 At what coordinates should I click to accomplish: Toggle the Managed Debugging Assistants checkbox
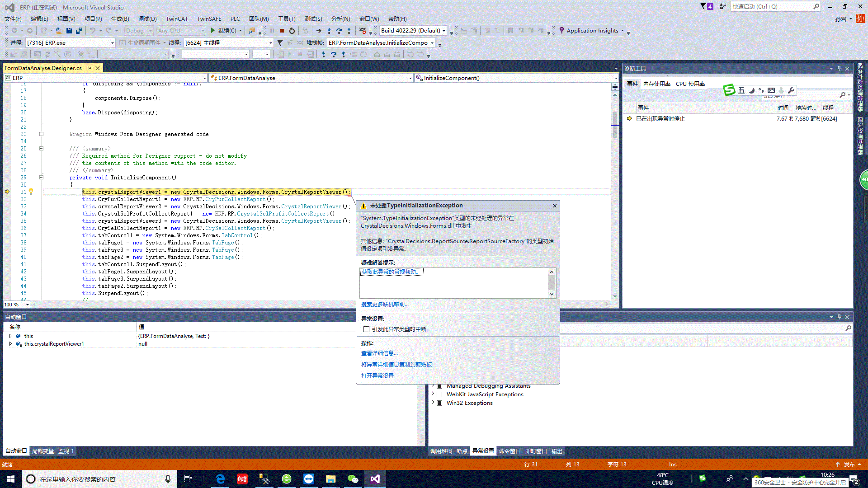pos(439,386)
